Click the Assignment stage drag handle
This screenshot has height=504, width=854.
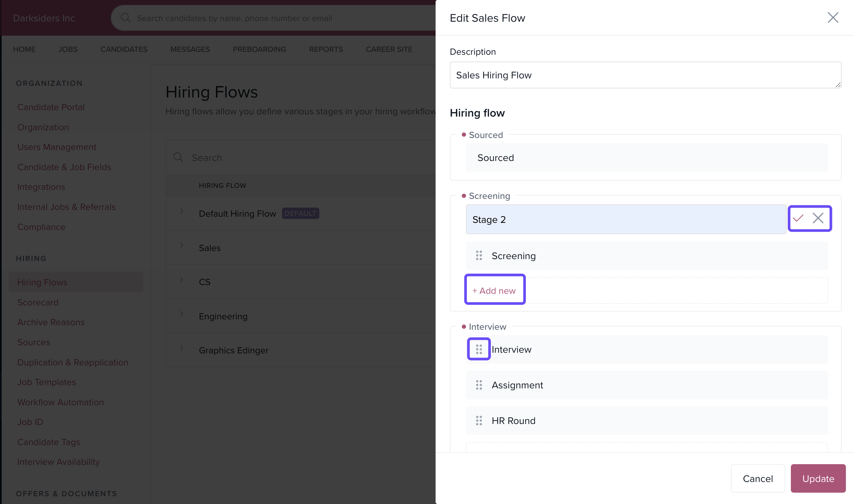coord(479,385)
